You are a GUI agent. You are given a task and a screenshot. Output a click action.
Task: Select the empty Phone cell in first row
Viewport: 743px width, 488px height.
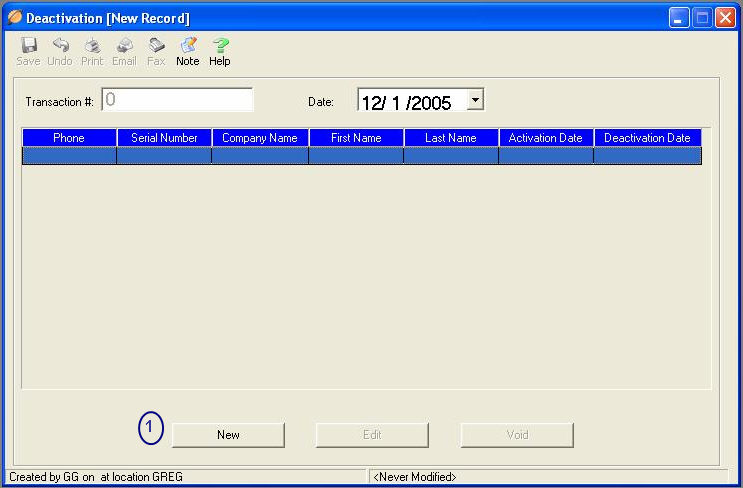[x=69, y=156]
